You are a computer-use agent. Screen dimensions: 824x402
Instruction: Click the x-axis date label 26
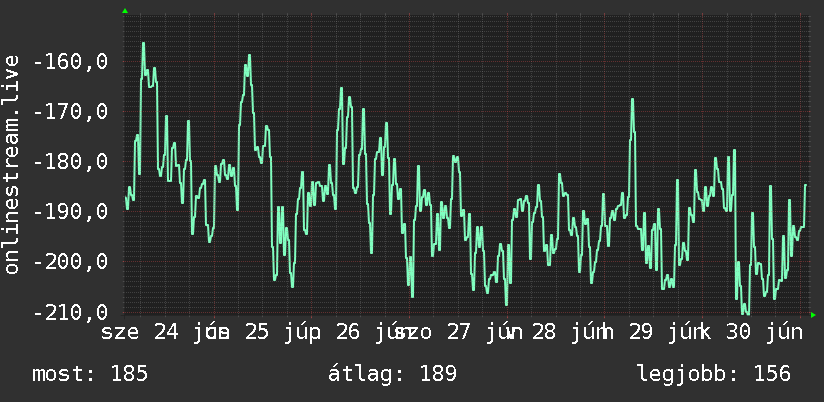tap(348, 332)
